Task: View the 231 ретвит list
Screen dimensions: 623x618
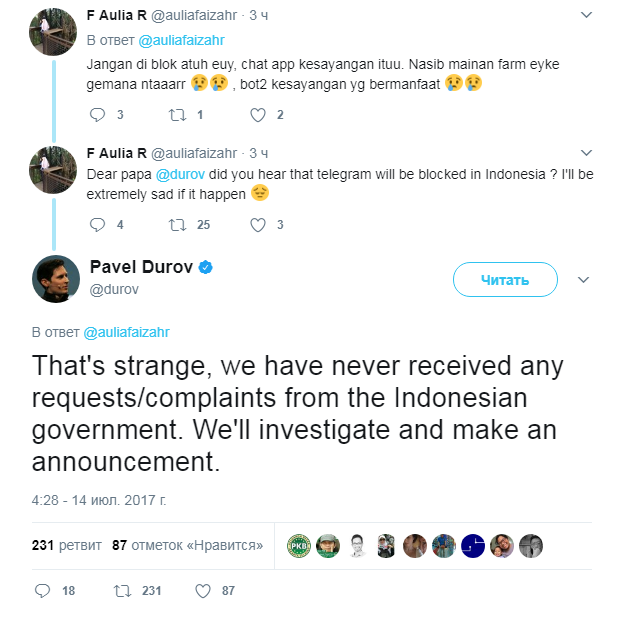Action: click(66, 545)
